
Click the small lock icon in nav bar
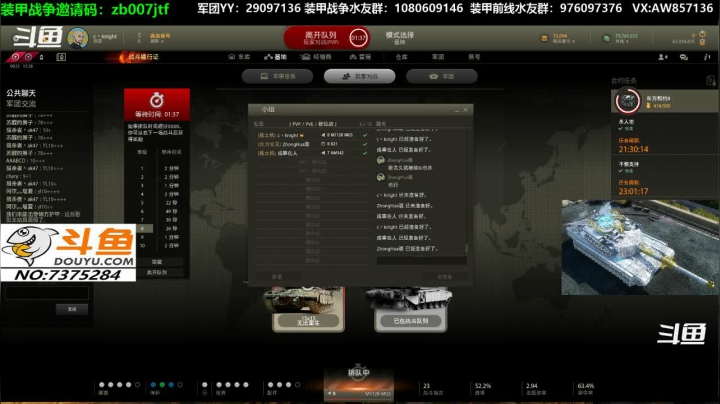click(41, 57)
